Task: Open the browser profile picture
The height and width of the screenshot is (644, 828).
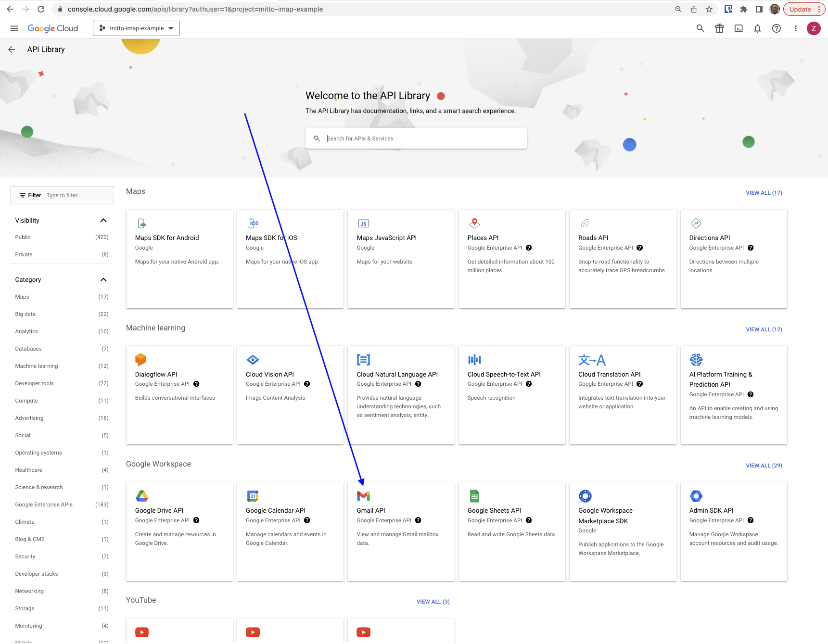Action: (775, 9)
